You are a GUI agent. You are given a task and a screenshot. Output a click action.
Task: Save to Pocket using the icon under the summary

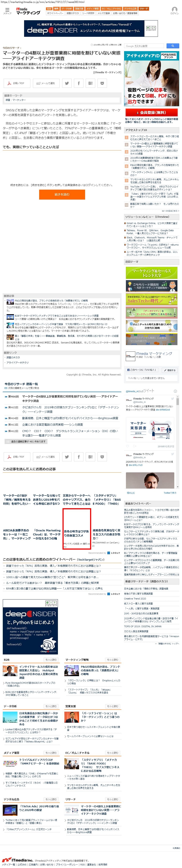[102, 83]
